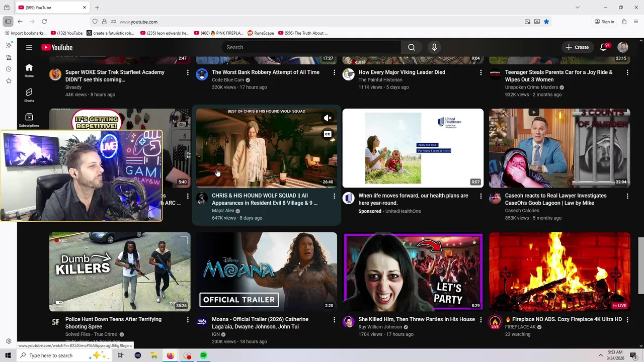Open options for Hound Wolf Squad video
The height and width of the screenshot is (362, 644).
coord(334,196)
